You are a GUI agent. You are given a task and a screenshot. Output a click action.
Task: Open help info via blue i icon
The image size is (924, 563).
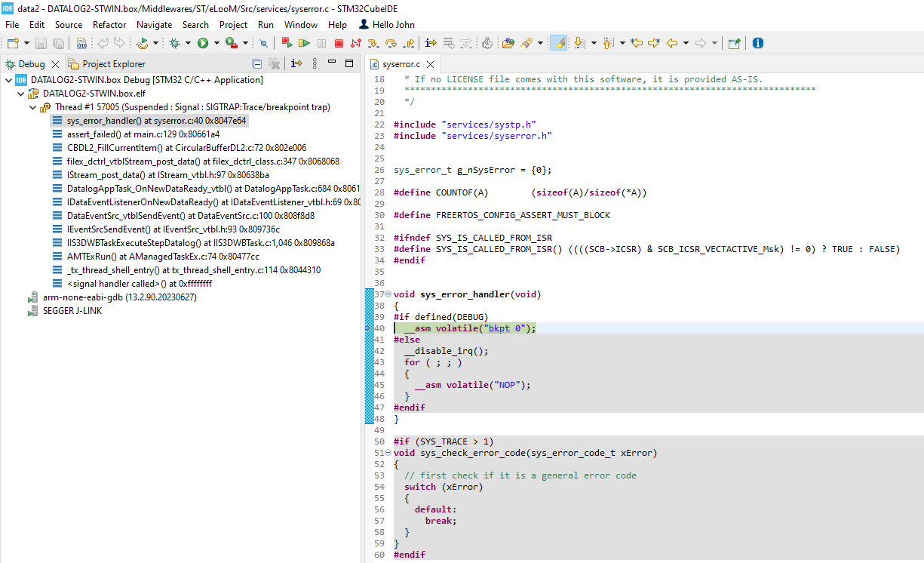tap(757, 43)
